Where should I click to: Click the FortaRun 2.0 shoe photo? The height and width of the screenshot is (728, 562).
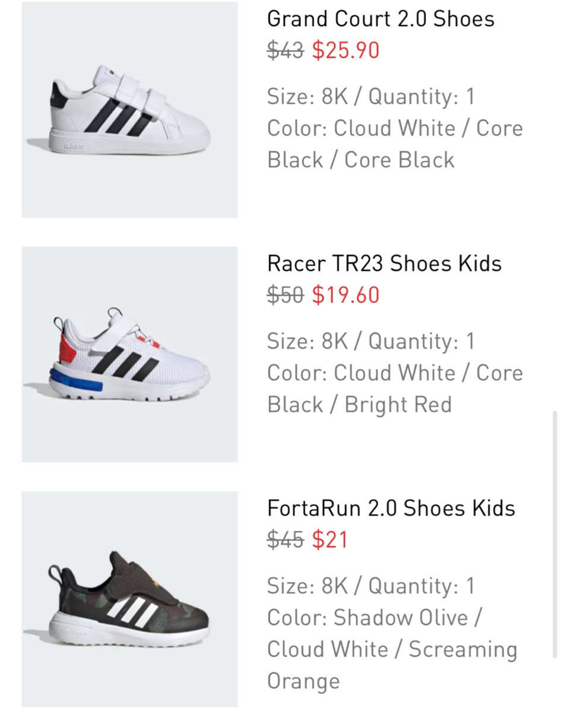pyautogui.click(x=129, y=599)
